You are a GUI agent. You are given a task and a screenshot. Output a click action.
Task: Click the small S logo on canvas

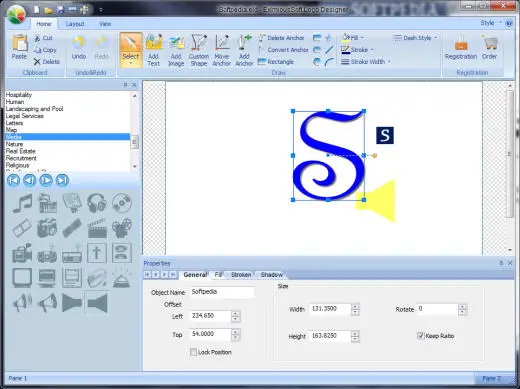(385, 135)
